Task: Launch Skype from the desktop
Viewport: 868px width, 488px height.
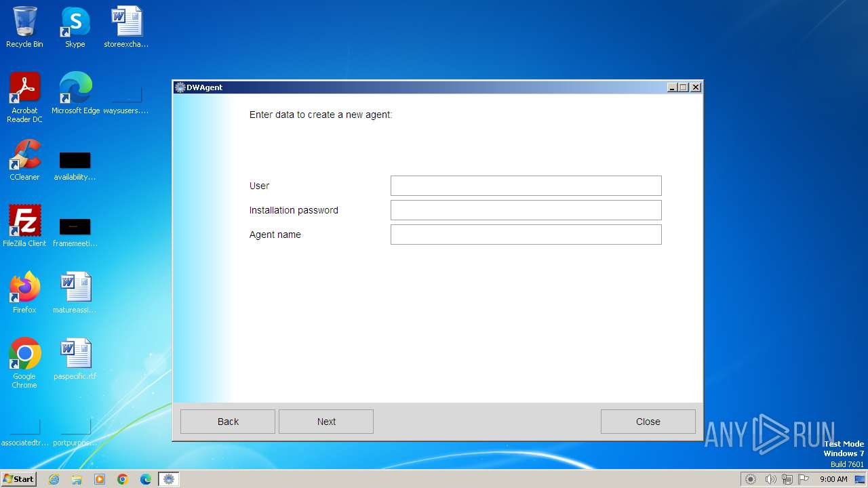Action: point(75,27)
